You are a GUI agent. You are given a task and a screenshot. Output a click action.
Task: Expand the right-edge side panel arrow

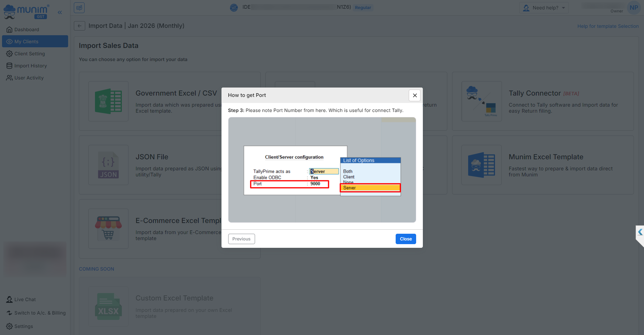pyautogui.click(x=640, y=232)
